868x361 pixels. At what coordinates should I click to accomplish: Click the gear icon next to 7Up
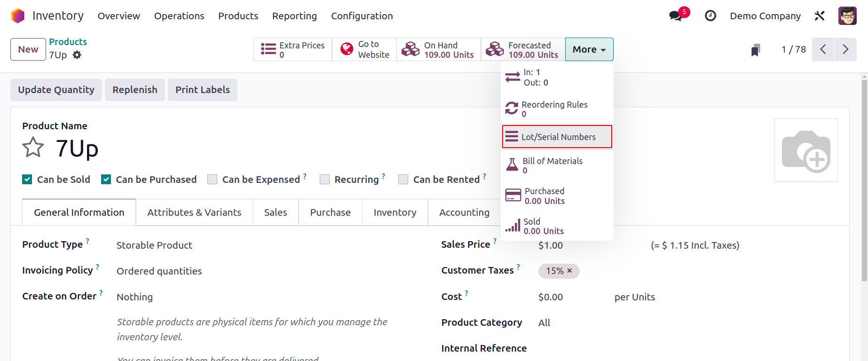[x=77, y=55]
